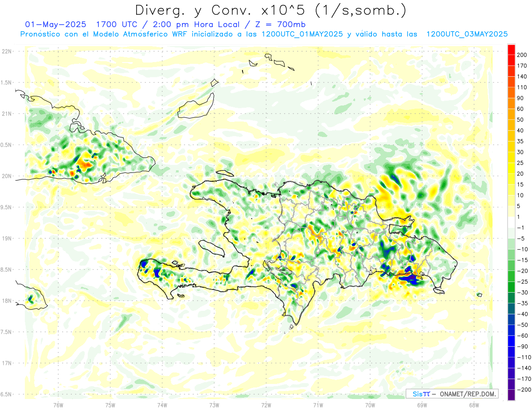
Task: Click the '76W' longitude label
Action: point(58,405)
